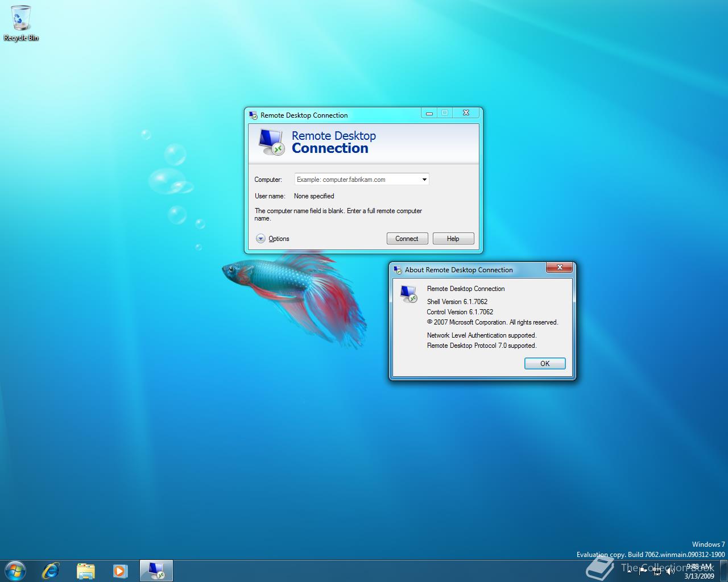The image size is (728, 582).
Task: Click the Remote Desktop Connection banner logo
Action: click(x=271, y=143)
